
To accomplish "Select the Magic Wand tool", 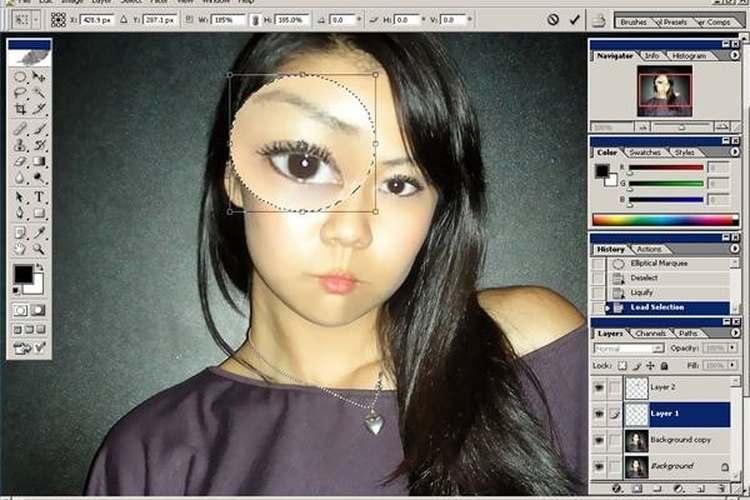I will [x=39, y=93].
